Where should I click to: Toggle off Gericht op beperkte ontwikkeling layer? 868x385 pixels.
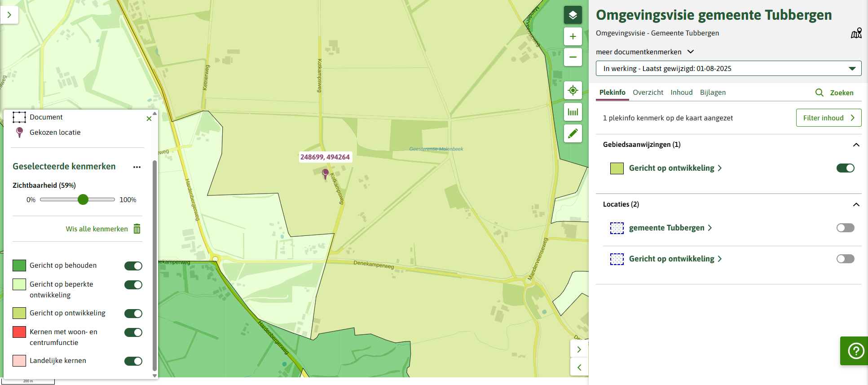(x=133, y=285)
